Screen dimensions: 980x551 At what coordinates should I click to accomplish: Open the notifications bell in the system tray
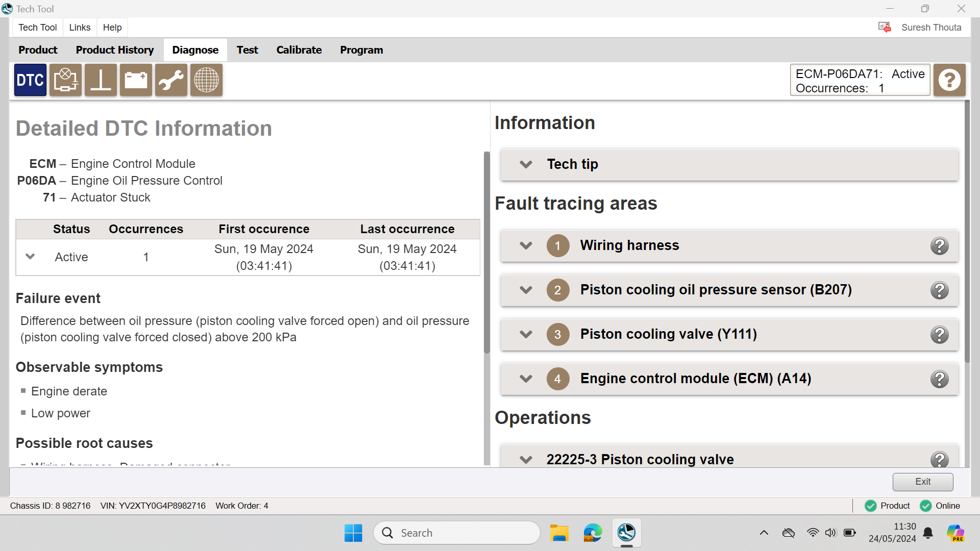928,533
